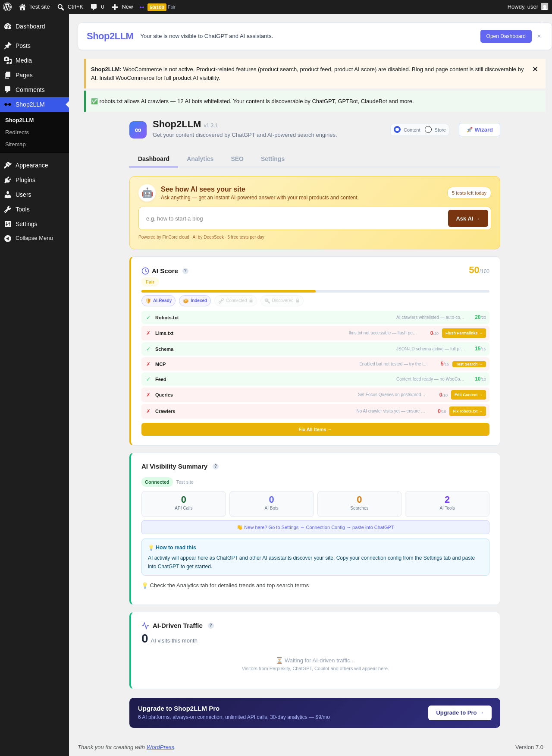Open Dashboard from the sidebar

(x=34, y=26)
